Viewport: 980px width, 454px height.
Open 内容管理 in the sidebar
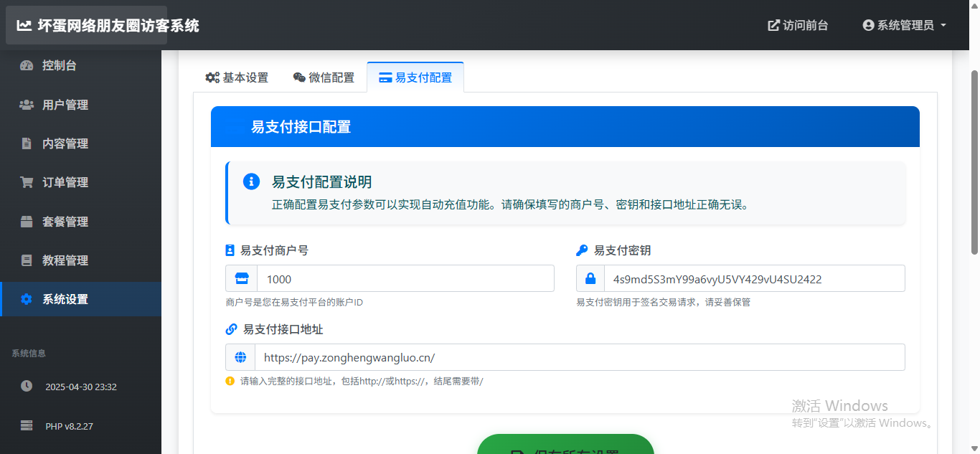[x=80, y=143]
